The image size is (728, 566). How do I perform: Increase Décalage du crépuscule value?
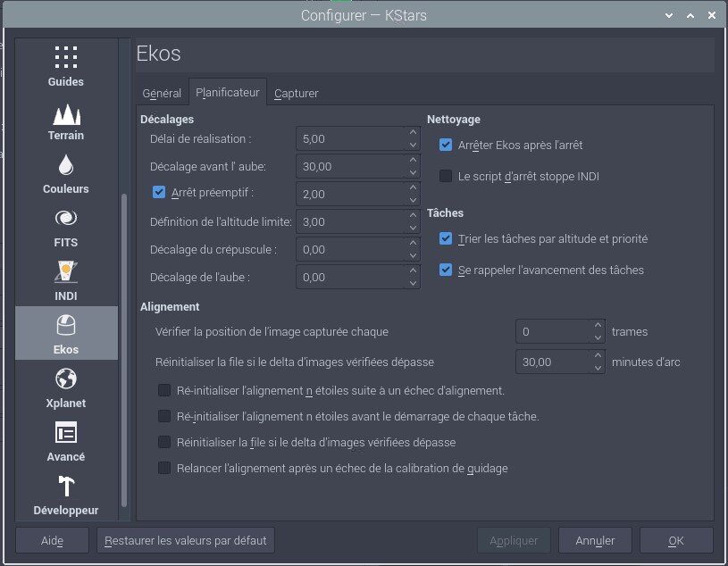coord(413,243)
